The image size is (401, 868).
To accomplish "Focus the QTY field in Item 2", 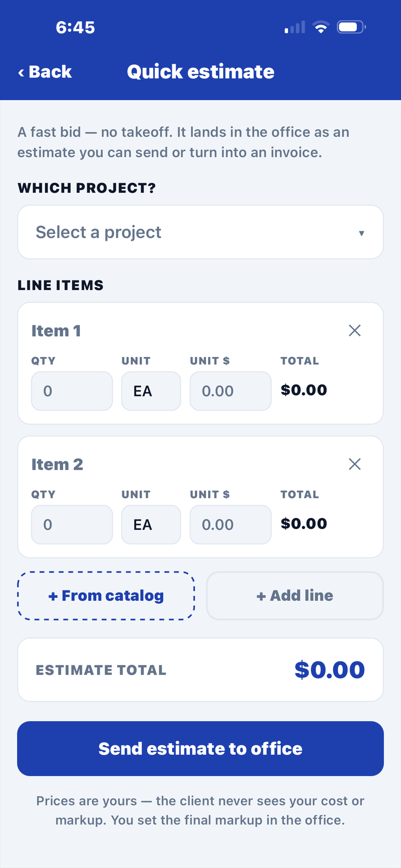I will [x=72, y=525].
